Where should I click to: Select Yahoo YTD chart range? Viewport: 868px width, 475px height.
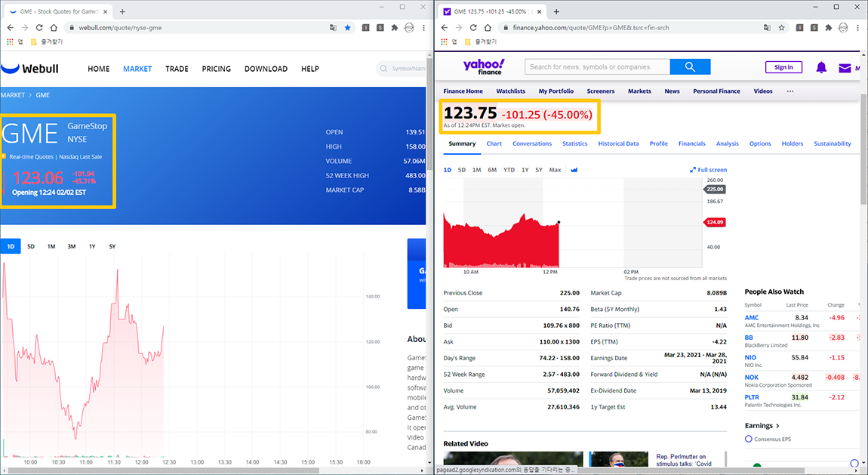point(509,170)
